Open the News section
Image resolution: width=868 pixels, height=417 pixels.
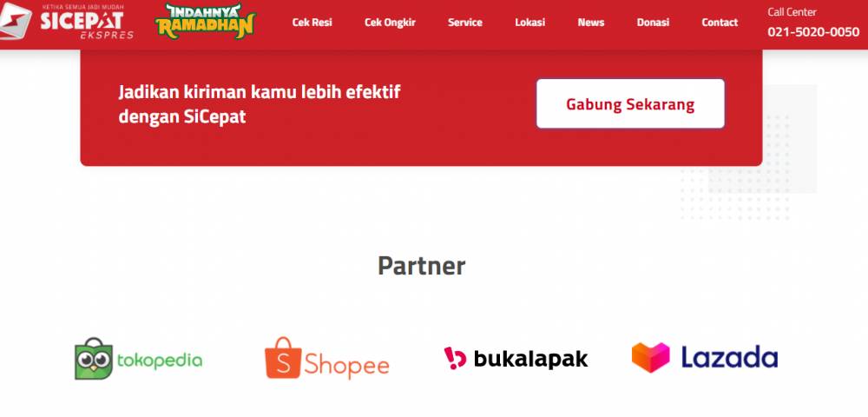point(590,23)
